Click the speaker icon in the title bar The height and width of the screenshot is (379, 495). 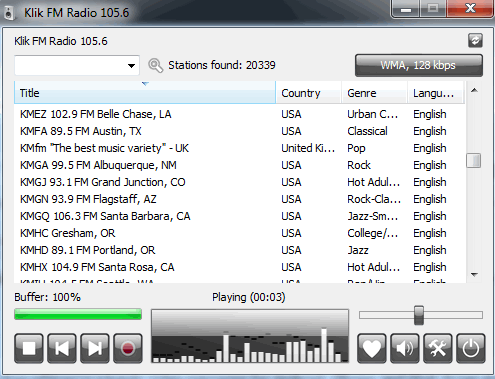(9, 13)
